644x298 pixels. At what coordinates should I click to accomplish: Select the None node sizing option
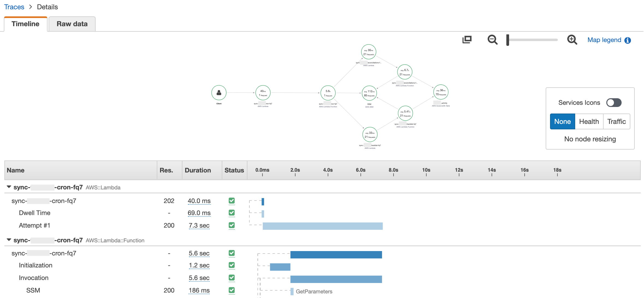click(x=562, y=121)
